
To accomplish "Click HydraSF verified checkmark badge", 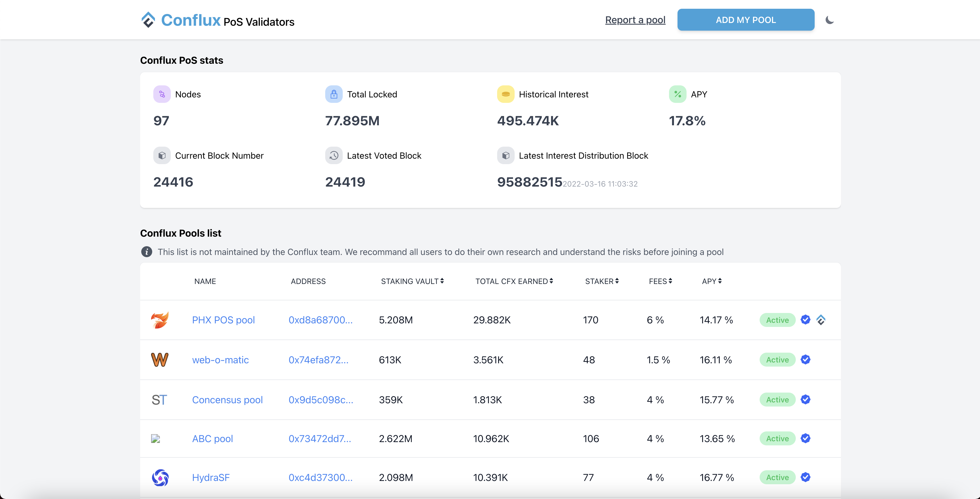I will [805, 477].
